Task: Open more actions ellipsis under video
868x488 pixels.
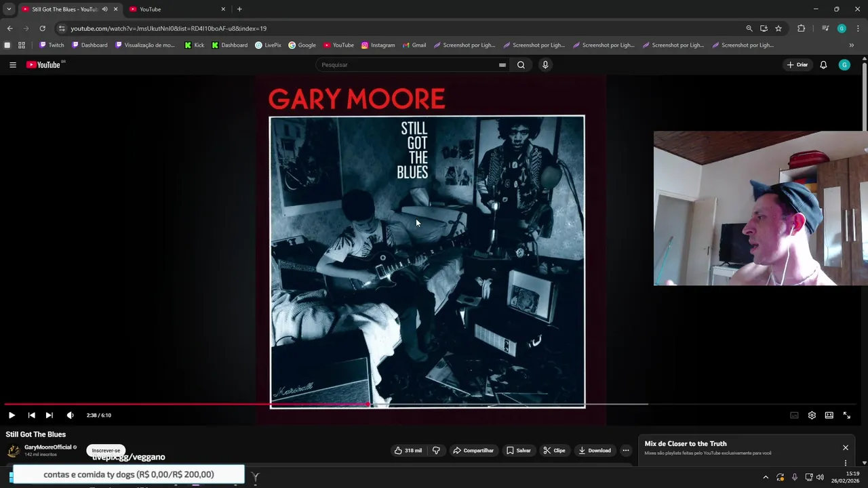Action: coord(626,451)
